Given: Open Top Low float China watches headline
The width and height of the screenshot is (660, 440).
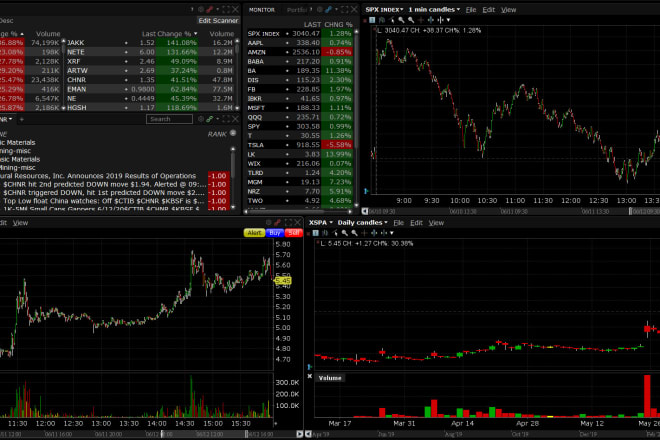Looking at the screenshot, I should (x=104, y=201).
